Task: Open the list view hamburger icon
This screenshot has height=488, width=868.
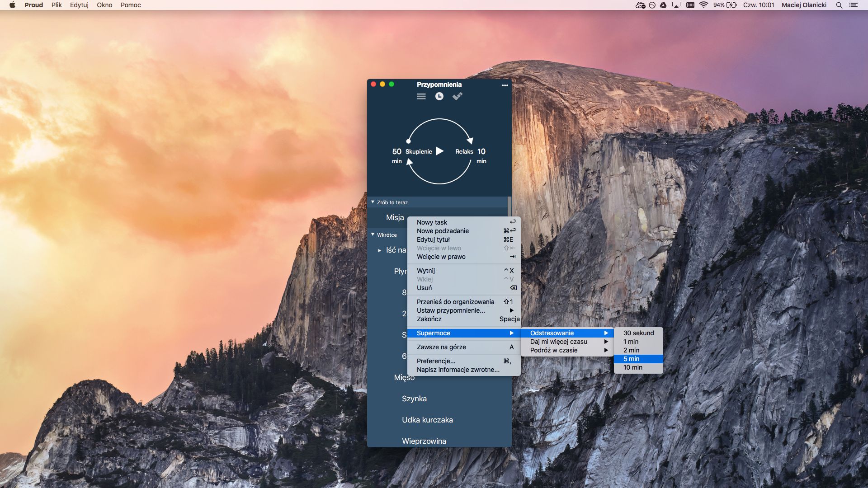Action: click(x=421, y=96)
